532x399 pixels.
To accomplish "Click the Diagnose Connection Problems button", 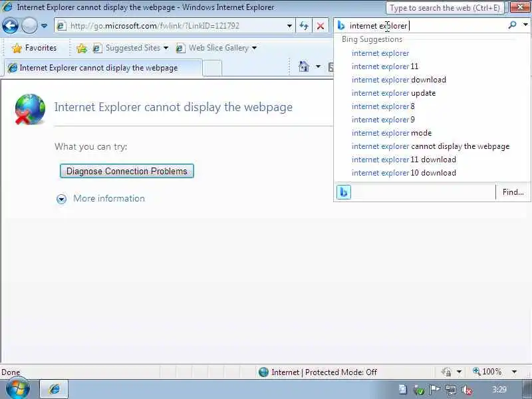I will [x=127, y=171].
